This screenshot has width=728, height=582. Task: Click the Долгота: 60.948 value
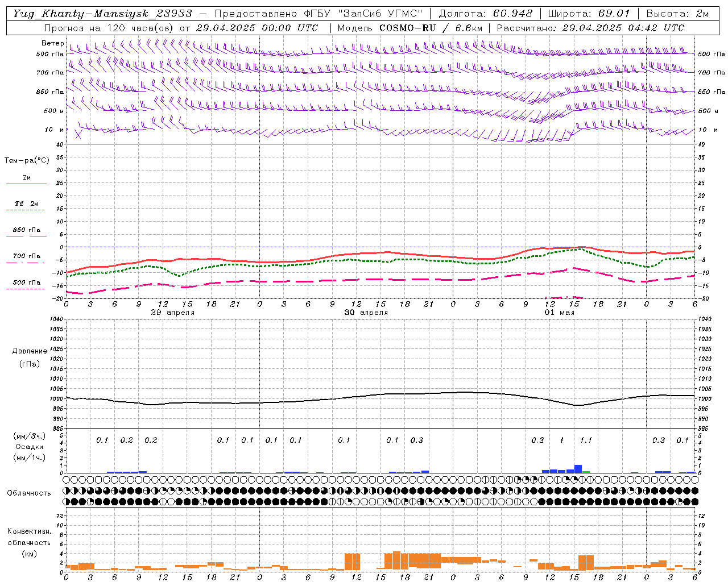[x=486, y=14]
